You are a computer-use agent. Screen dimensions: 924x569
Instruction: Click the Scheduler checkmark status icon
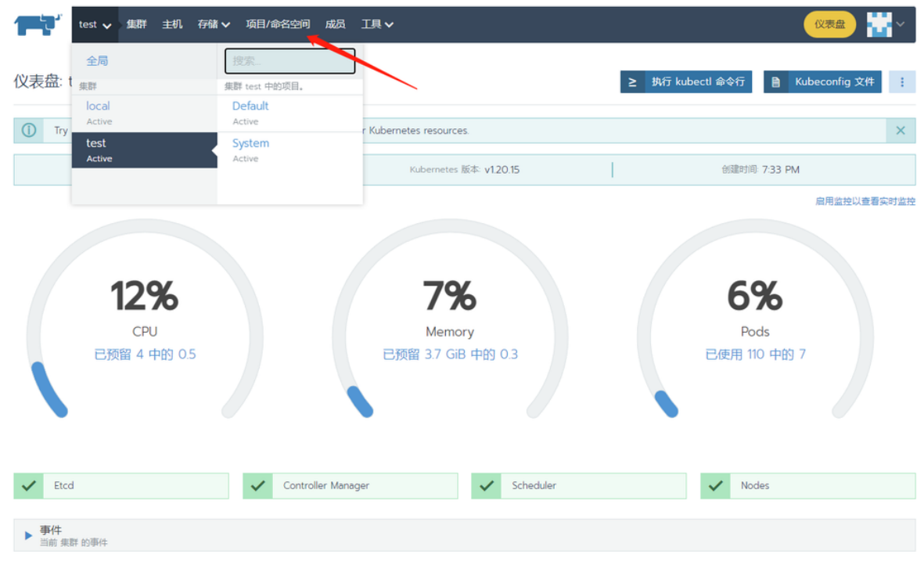click(x=486, y=486)
